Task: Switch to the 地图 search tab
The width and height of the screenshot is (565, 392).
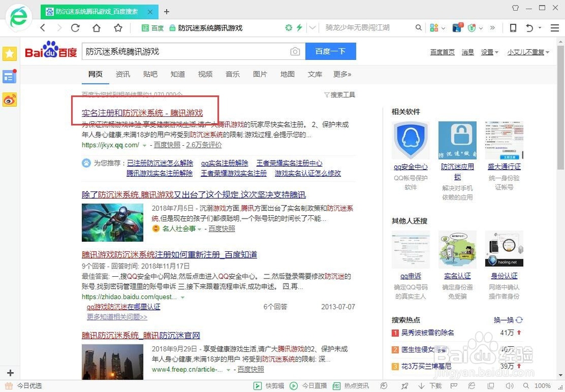Action: [287, 74]
